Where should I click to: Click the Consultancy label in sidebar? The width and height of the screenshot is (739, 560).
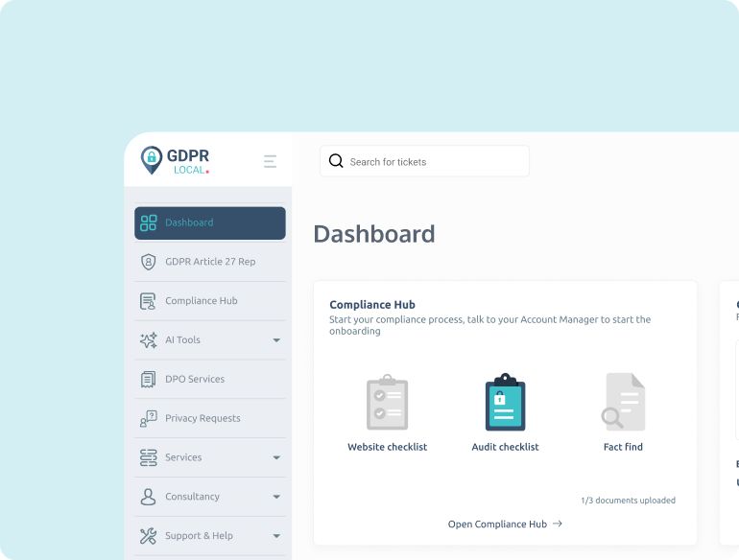[x=192, y=497]
